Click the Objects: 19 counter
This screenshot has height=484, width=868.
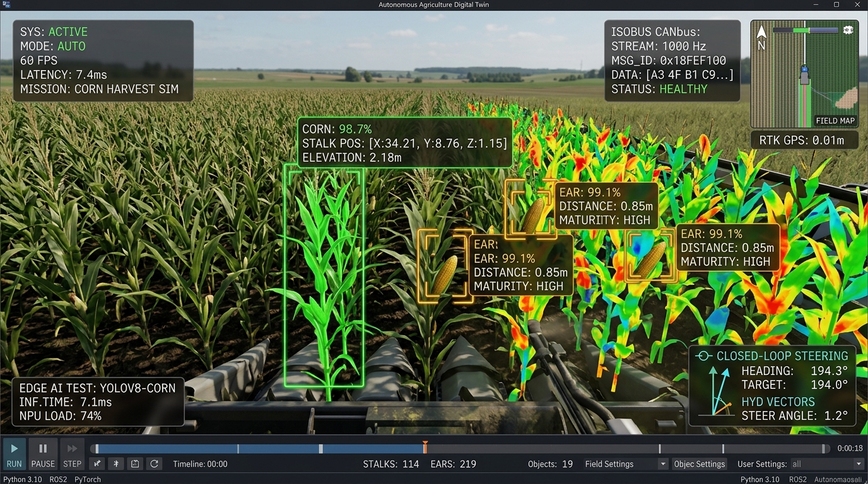(550, 464)
